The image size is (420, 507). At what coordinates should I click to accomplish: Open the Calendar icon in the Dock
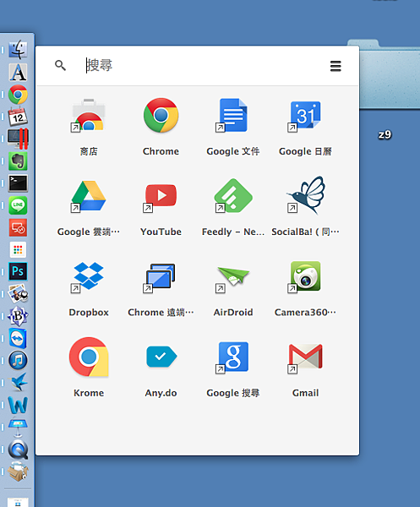[x=18, y=117]
